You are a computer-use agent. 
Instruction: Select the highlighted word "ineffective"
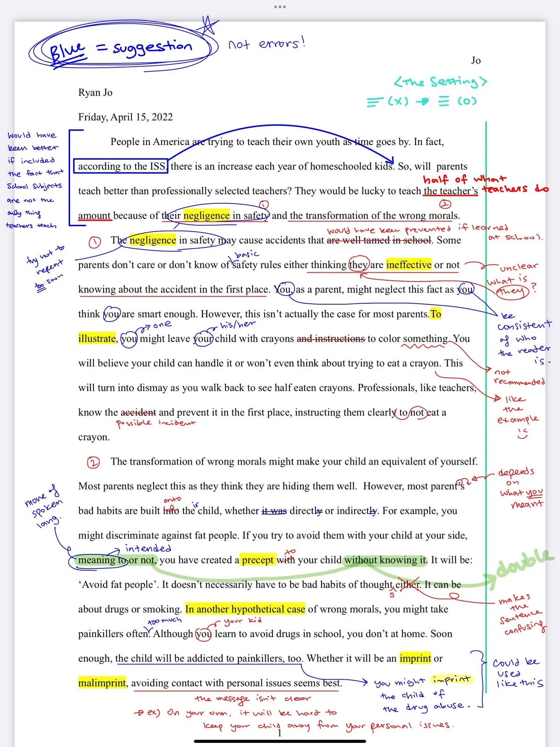point(409,265)
